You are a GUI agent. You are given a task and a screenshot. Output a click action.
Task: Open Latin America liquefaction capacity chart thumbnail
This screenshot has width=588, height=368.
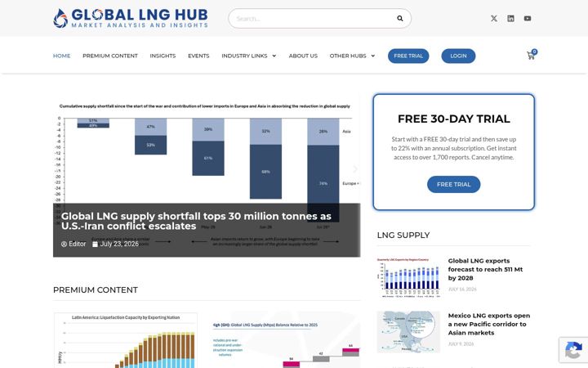(x=126, y=340)
